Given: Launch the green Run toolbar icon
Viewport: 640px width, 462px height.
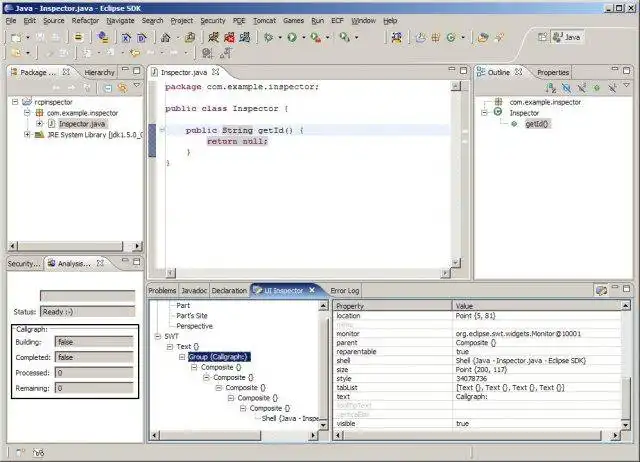Looking at the screenshot, I should point(292,38).
